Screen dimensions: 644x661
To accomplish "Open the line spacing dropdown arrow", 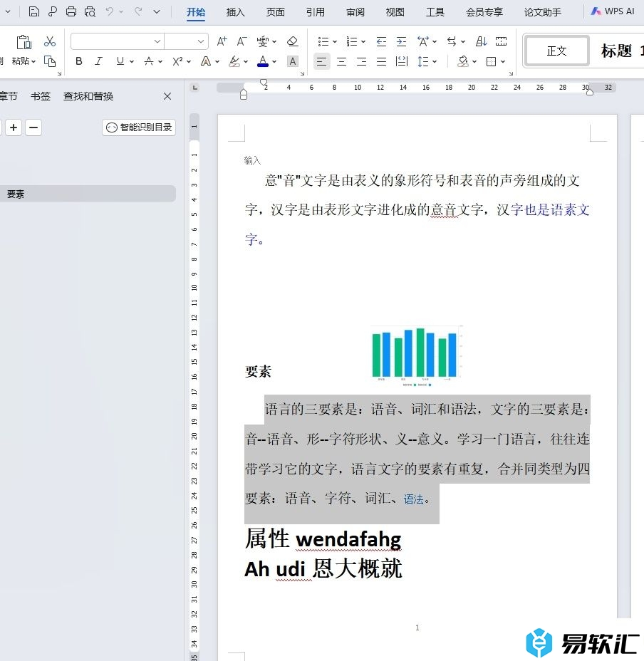I will point(435,61).
